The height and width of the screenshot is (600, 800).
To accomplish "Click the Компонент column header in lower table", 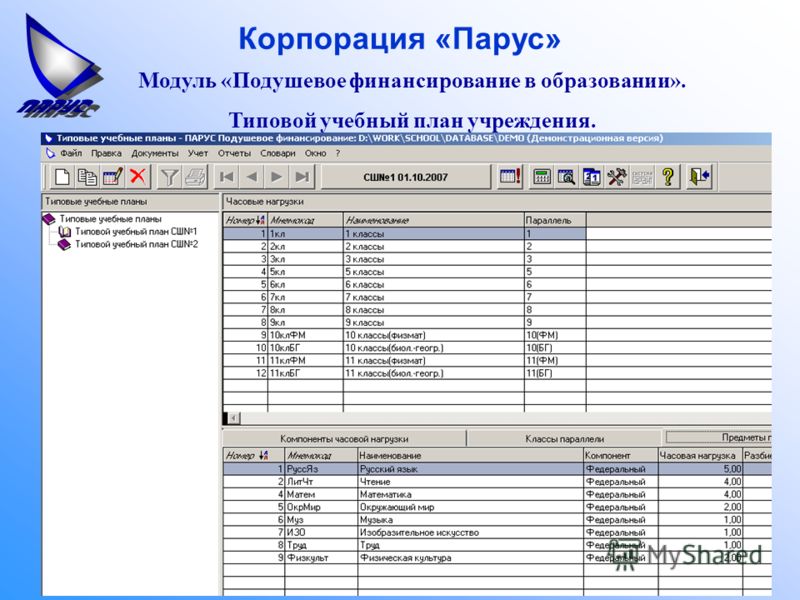I will [x=620, y=455].
